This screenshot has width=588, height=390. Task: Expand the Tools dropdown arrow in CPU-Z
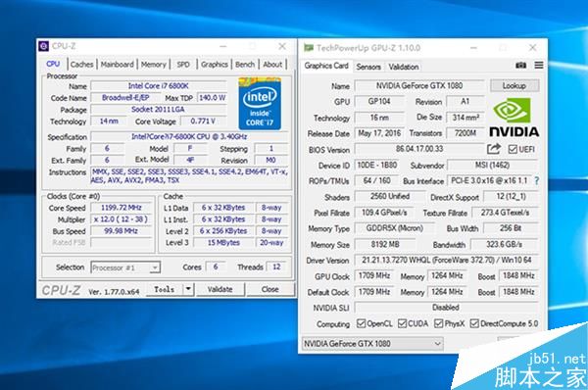pyautogui.click(x=188, y=289)
